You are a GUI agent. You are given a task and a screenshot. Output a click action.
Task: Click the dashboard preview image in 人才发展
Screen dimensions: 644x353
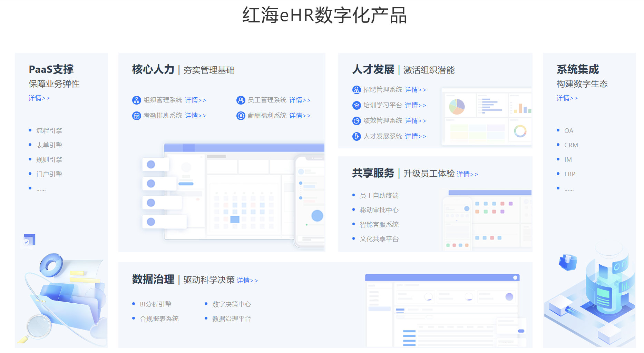pos(487,116)
